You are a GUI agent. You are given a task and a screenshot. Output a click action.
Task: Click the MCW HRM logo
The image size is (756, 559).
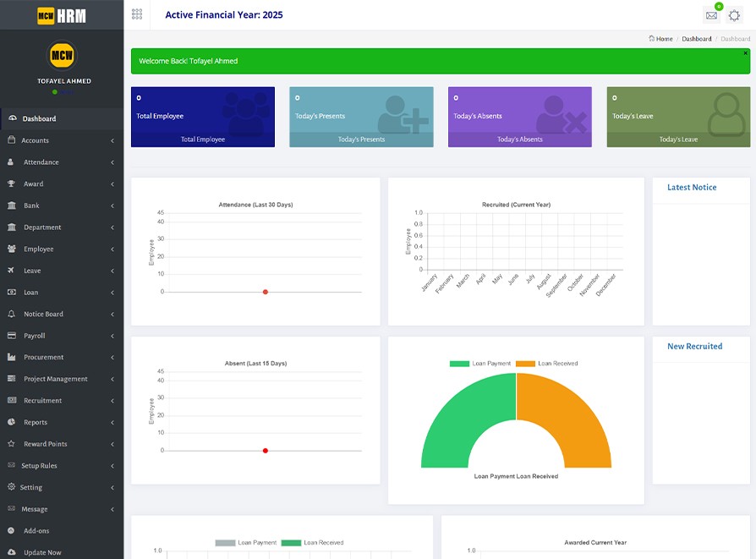62,15
